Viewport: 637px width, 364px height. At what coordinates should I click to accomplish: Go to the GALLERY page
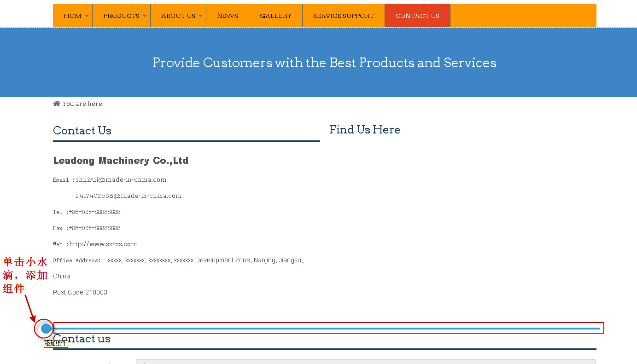(x=275, y=16)
